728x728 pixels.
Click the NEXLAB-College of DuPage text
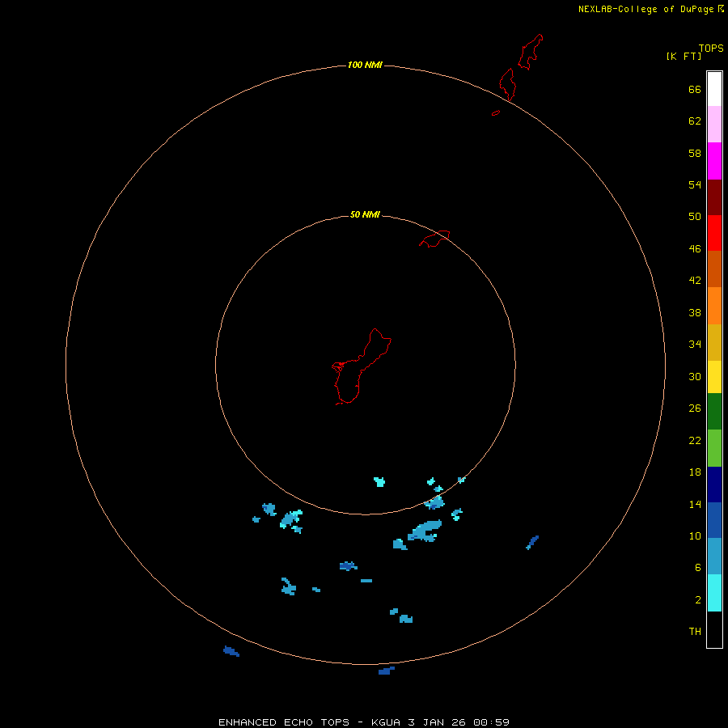pyautogui.click(x=645, y=9)
